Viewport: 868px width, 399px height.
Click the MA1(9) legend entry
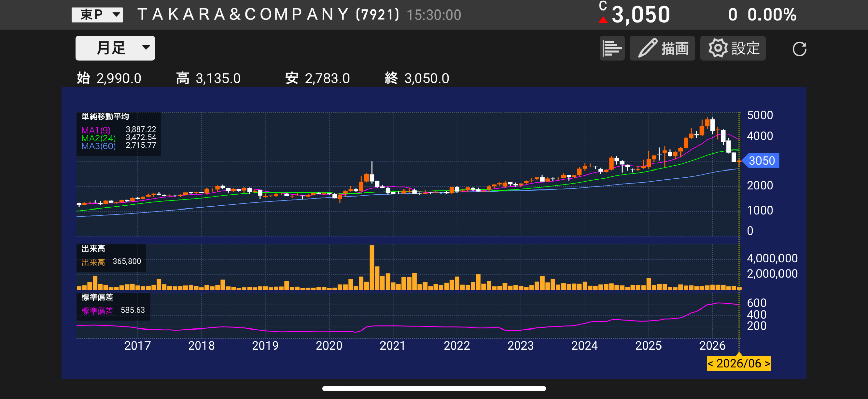pyautogui.click(x=96, y=130)
